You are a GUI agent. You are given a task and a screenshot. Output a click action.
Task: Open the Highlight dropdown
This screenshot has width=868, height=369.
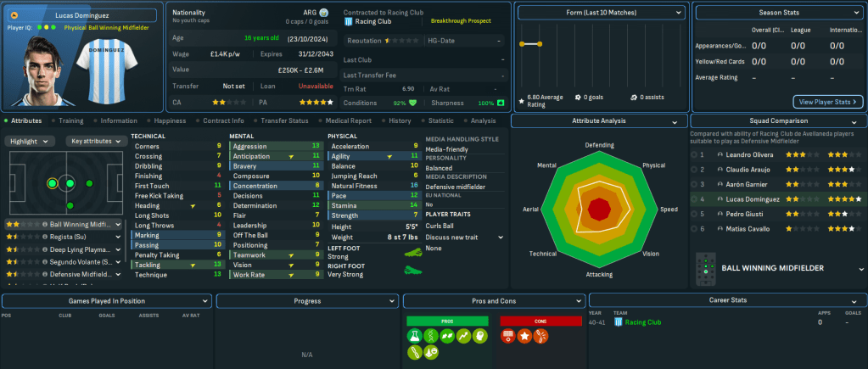(31, 141)
